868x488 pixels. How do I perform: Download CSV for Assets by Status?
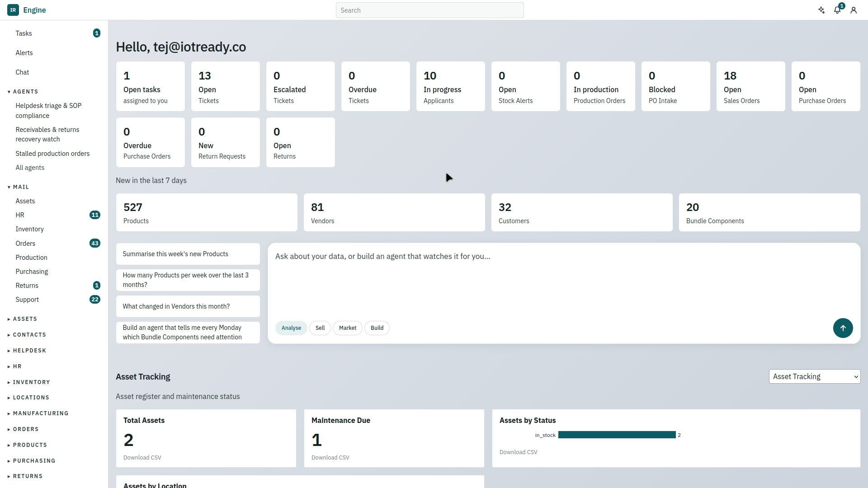tap(518, 452)
